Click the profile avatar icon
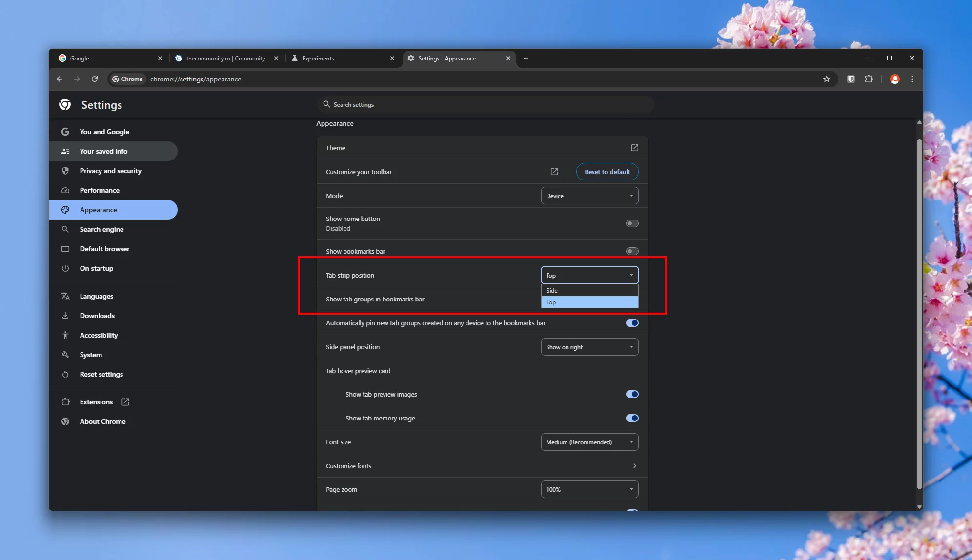 point(894,79)
